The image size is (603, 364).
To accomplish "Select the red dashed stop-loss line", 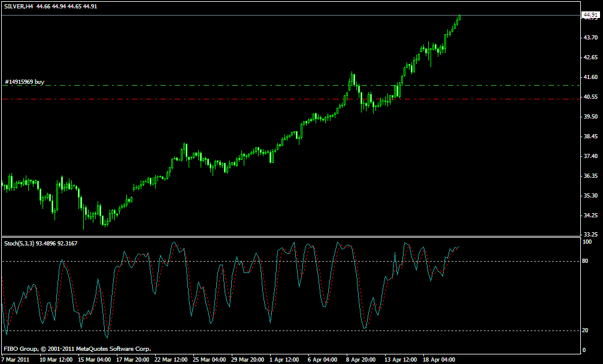I will point(291,99).
